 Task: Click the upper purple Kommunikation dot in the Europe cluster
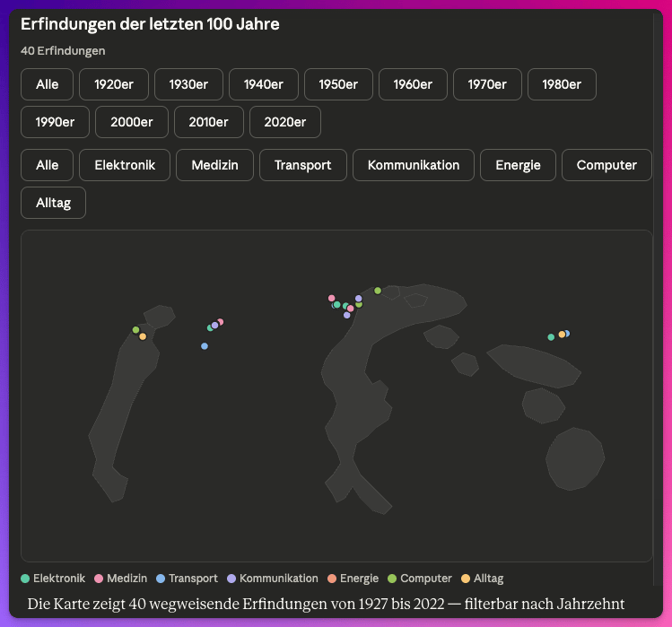359,299
